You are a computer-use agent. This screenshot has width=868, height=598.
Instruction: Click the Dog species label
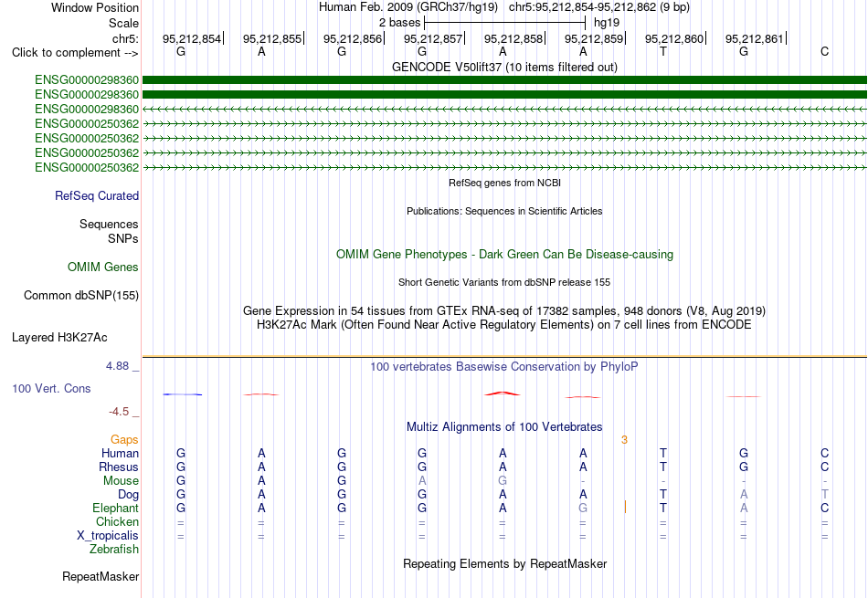(x=128, y=495)
